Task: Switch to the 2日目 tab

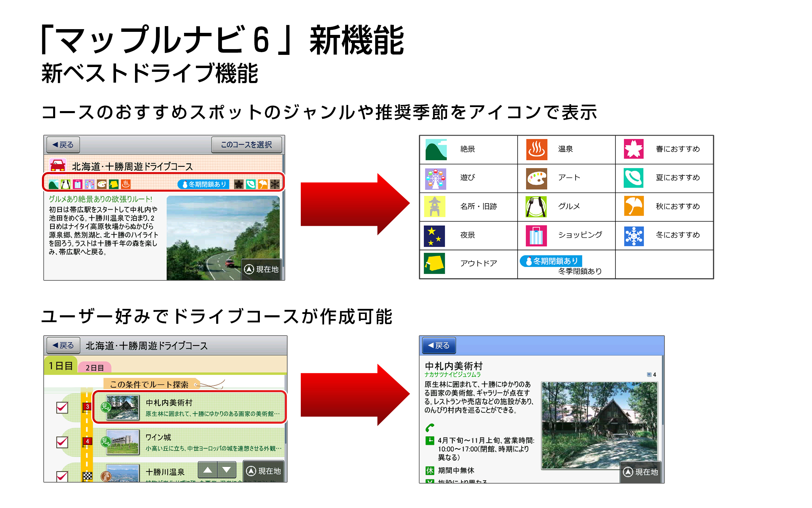Action: click(94, 368)
